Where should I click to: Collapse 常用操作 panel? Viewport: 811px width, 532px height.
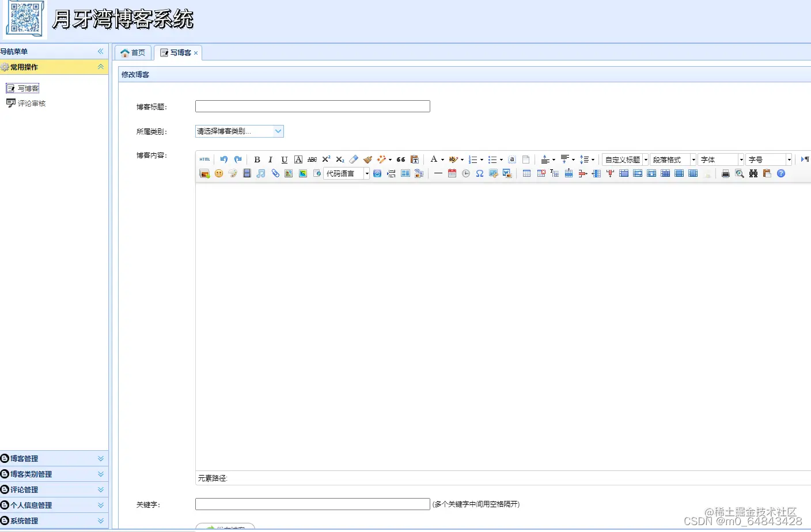(x=101, y=67)
